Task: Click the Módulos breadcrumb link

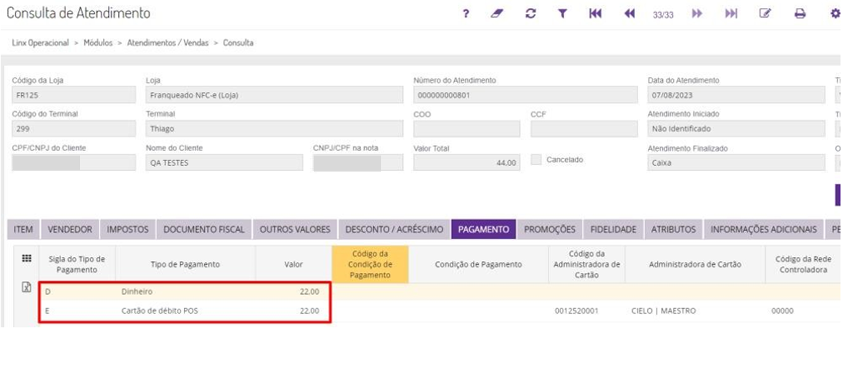Action: (98, 43)
